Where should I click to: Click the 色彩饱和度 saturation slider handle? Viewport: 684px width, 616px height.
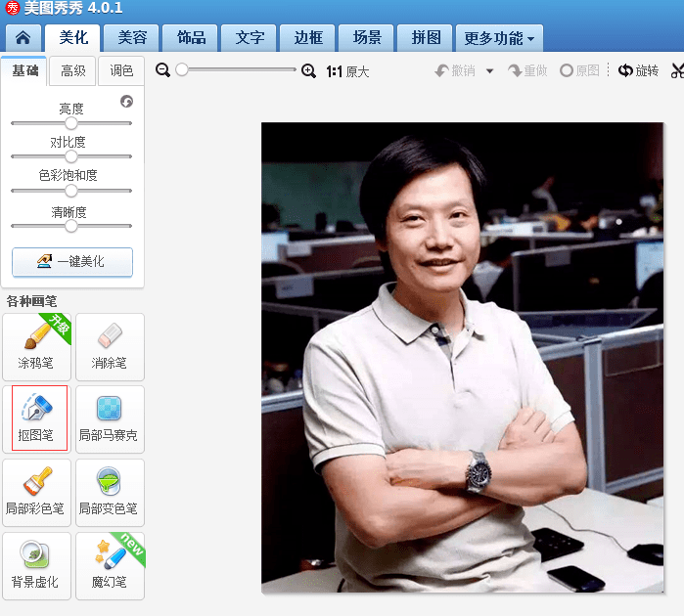(71, 191)
